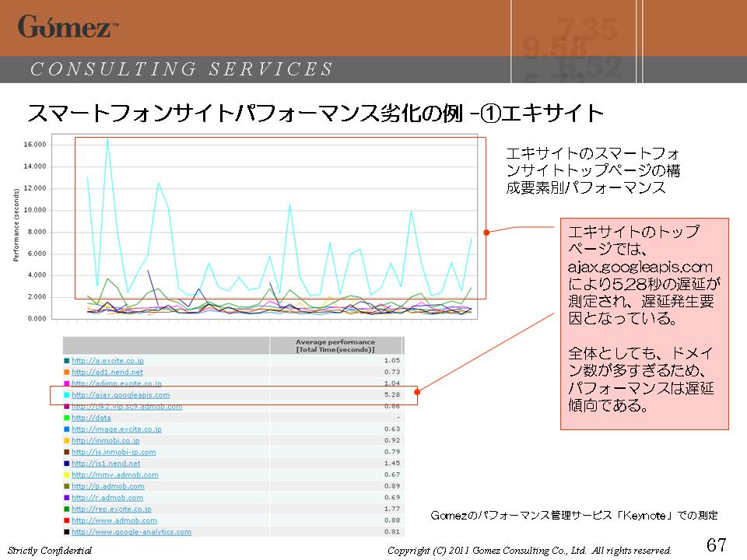Select the 0.92 value for inmobi.co.jp
747x560 pixels.
392,440
